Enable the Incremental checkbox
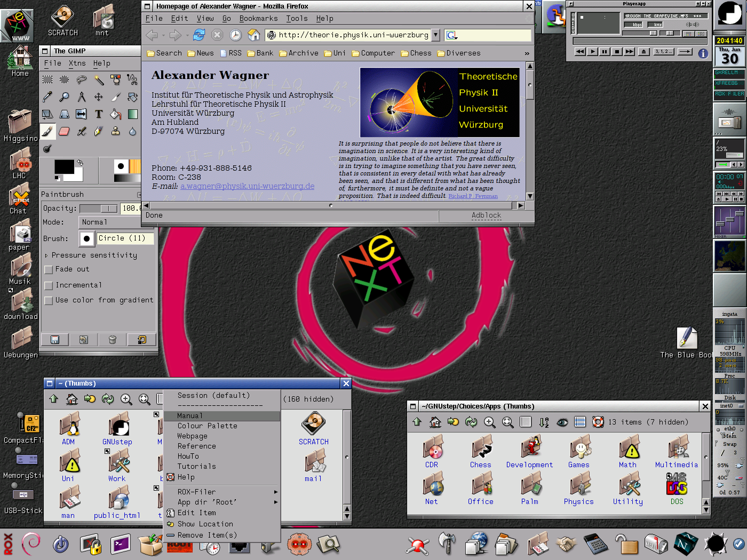747x560 pixels. [49, 285]
